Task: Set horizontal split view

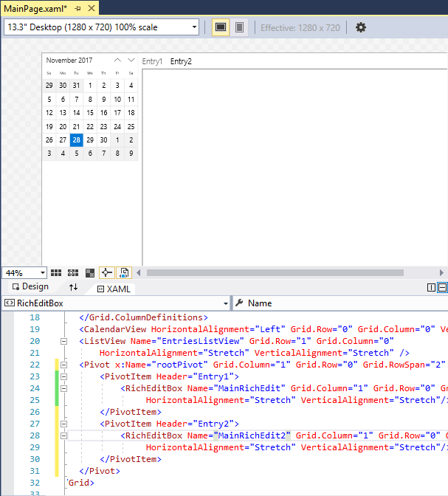Action: tap(442, 288)
